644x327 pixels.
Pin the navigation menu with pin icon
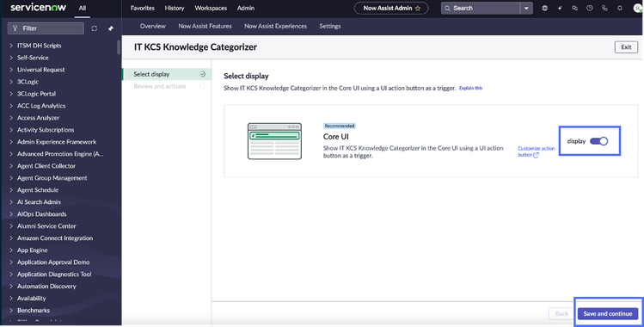pyautogui.click(x=110, y=28)
